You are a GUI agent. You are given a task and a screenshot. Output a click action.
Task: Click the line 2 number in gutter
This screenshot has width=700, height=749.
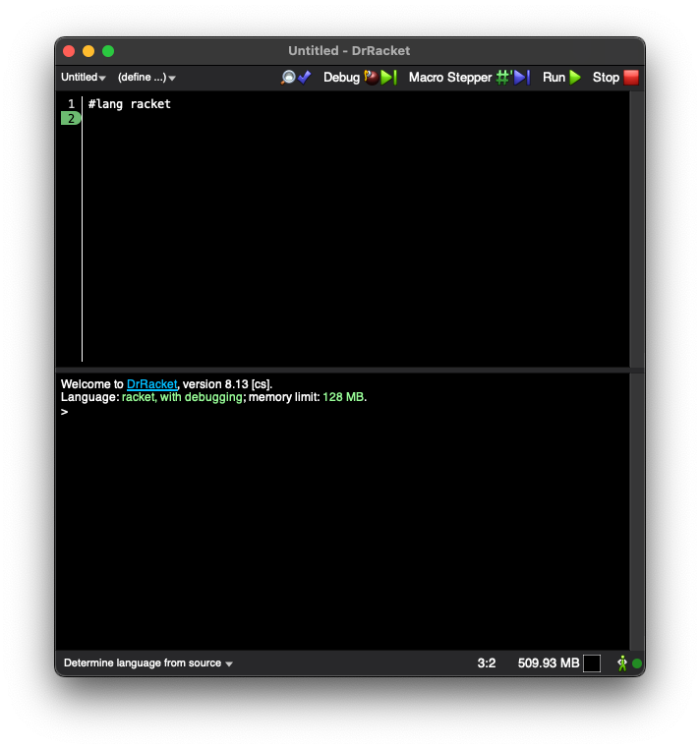click(71, 119)
